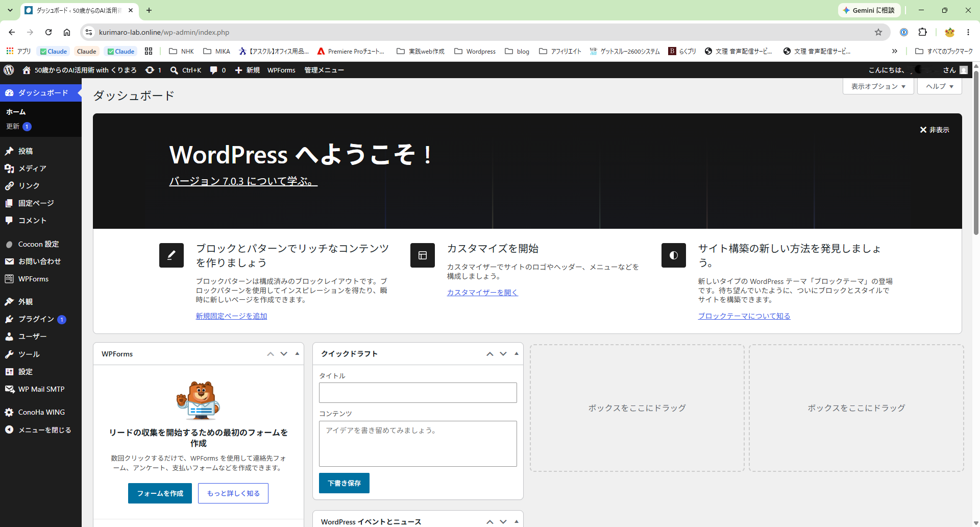Show more bookmarks via the chevron

[894, 51]
